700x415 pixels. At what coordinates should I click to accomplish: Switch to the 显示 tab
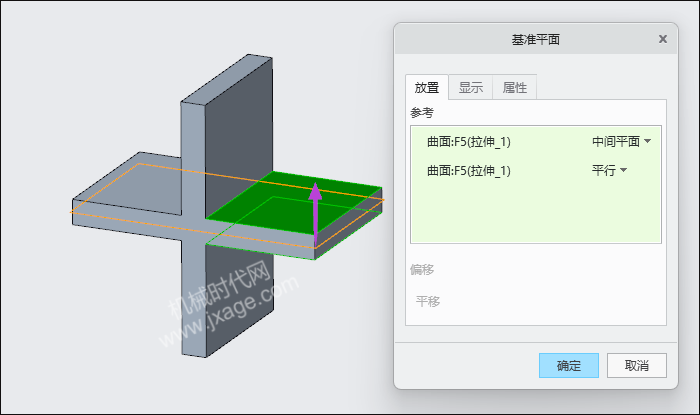pyautogui.click(x=471, y=87)
